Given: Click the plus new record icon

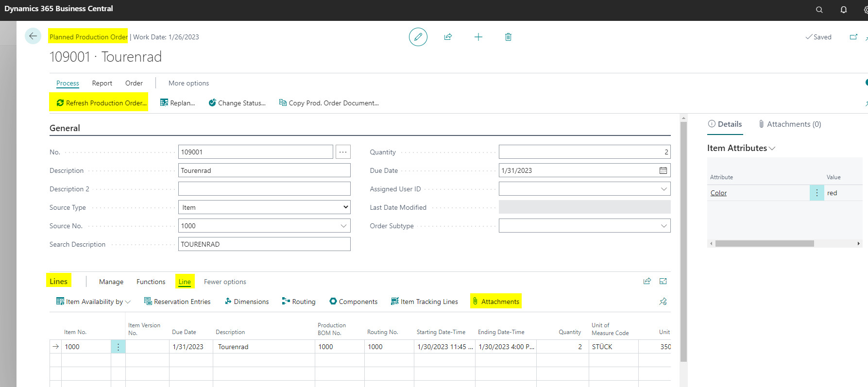Looking at the screenshot, I should (x=478, y=37).
